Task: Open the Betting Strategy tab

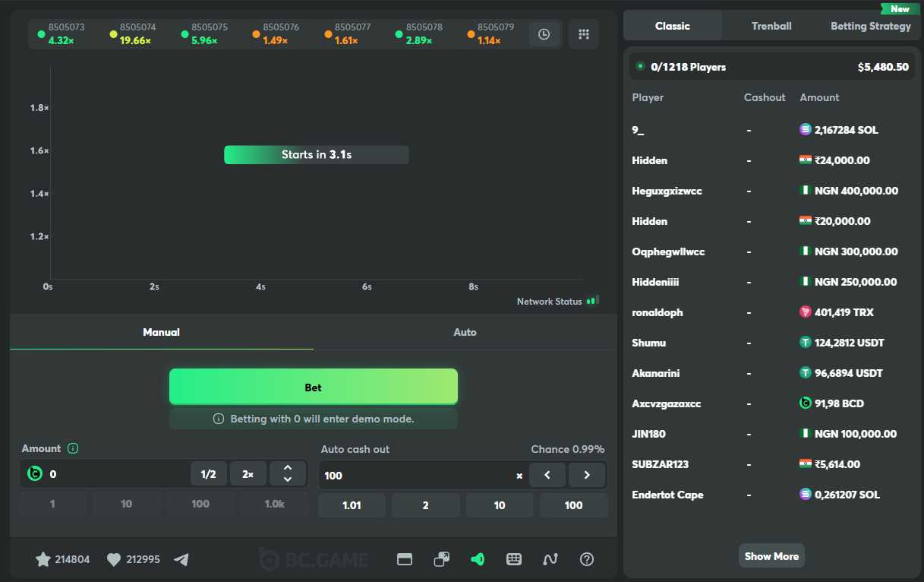Action: click(x=870, y=26)
